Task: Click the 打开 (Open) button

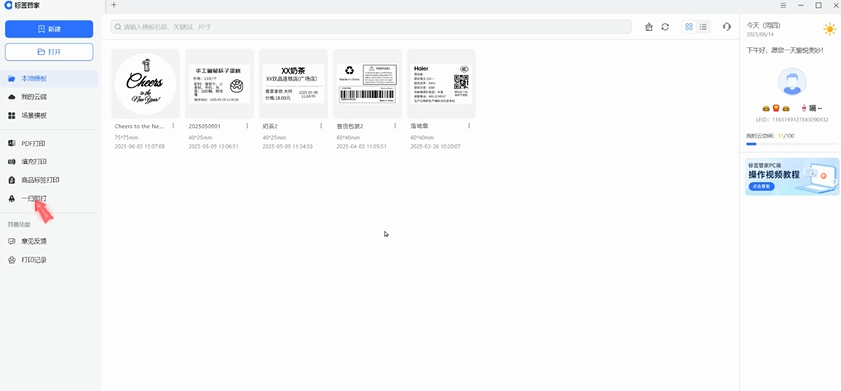Action: tap(49, 52)
